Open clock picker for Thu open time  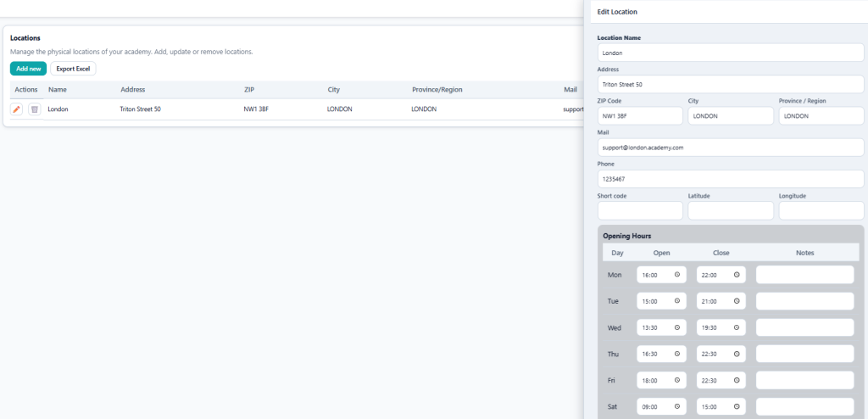(x=677, y=355)
